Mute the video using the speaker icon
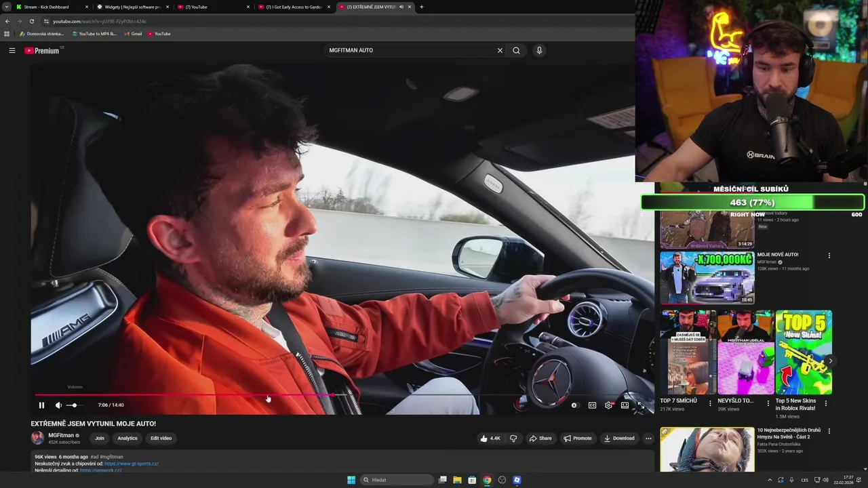Screen dimensions: 868x488 click(x=58, y=405)
